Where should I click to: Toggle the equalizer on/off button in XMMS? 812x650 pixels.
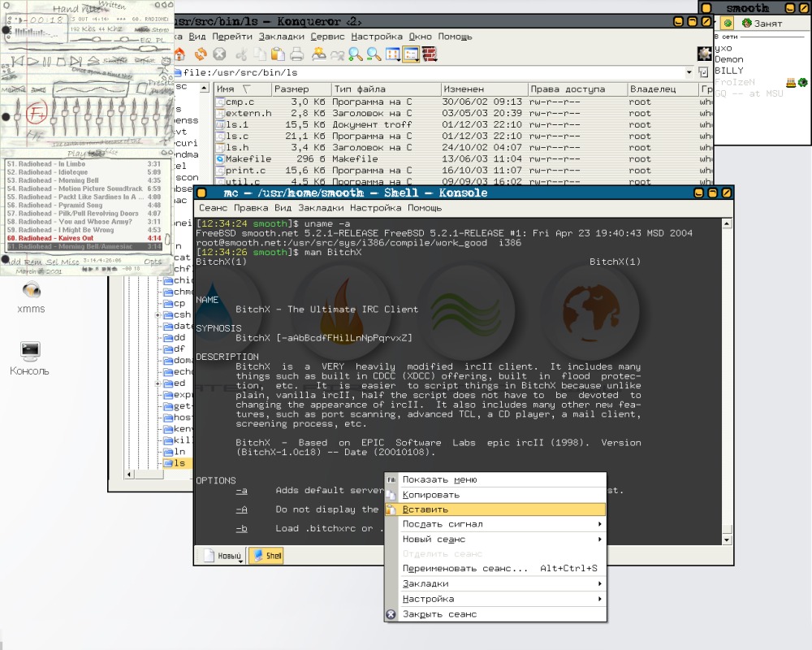click(x=13, y=89)
